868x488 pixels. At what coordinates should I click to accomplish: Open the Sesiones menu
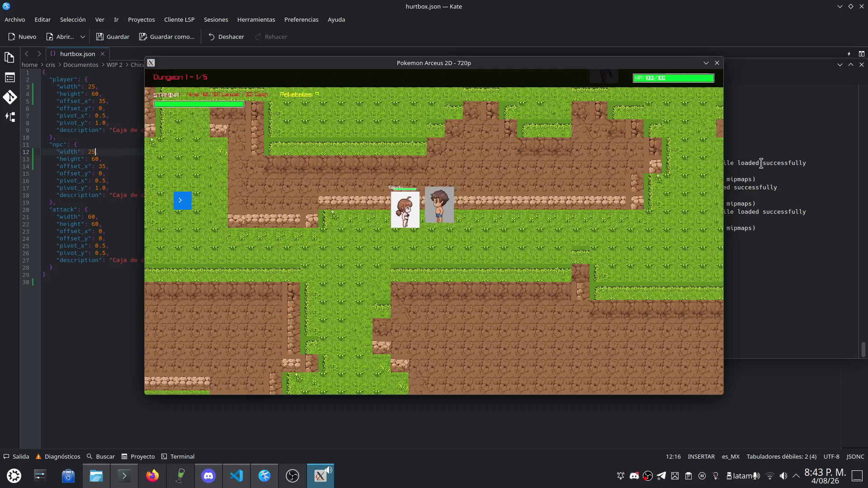click(216, 19)
